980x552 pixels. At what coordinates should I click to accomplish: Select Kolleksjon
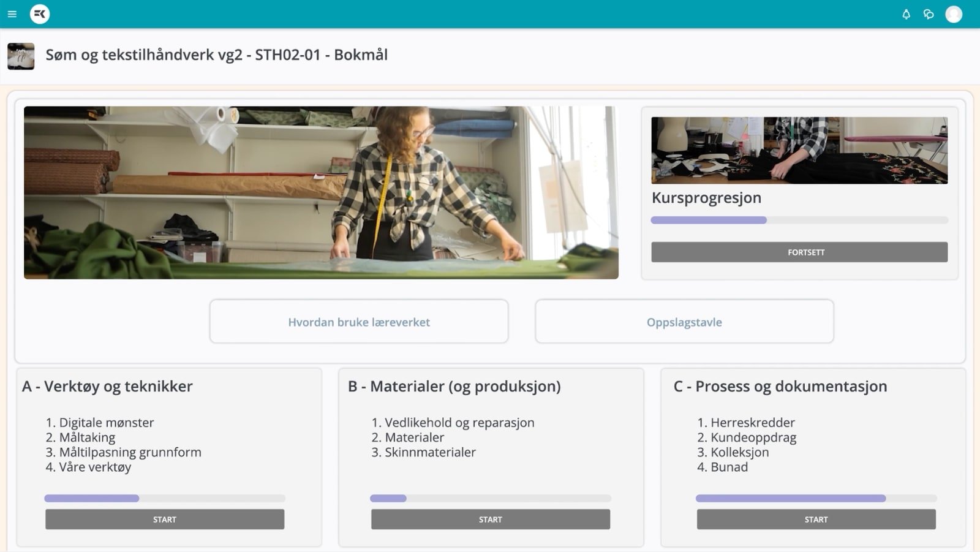(740, 452)
